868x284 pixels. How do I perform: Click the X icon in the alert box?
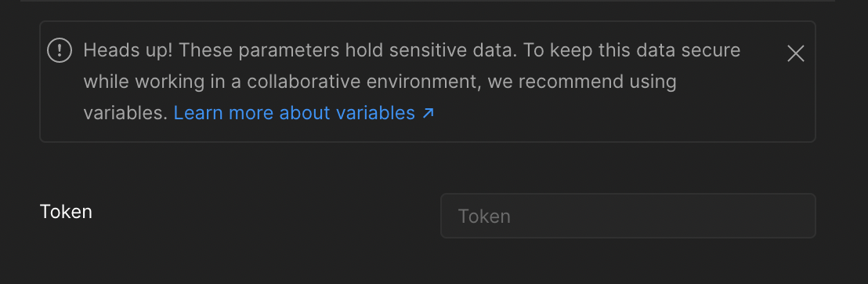pos(795,53)
